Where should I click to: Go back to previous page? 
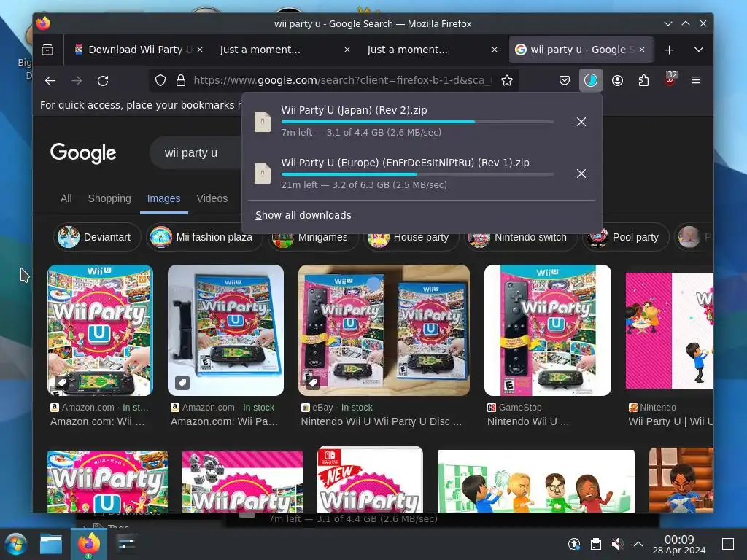coord(50,80)
